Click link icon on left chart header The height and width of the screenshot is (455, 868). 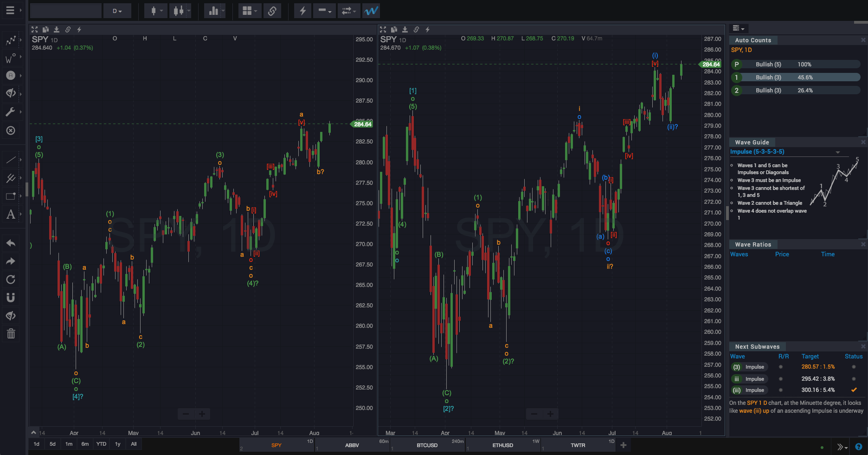pos(68,29)
